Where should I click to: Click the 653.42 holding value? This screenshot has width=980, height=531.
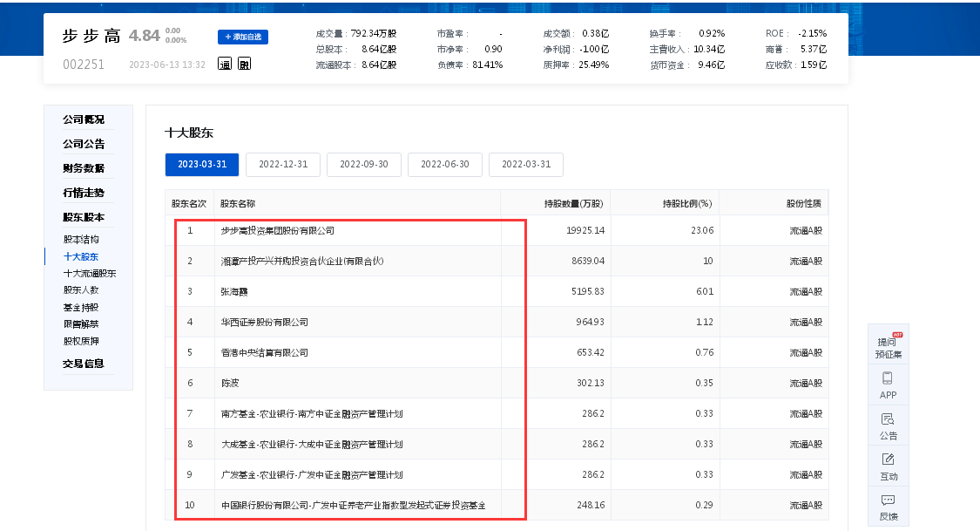pyautogui.click(x=591, y=353)
